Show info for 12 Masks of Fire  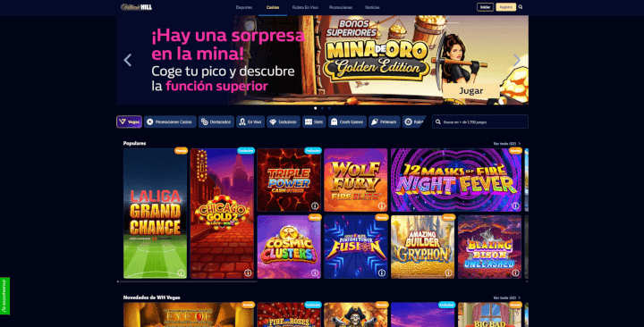click(x=515, y=205)
